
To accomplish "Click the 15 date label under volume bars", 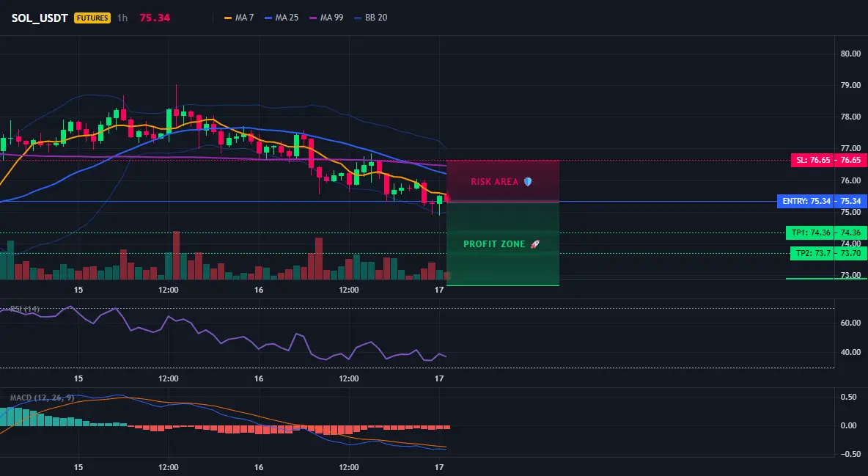I will click(x=78, y=290).
